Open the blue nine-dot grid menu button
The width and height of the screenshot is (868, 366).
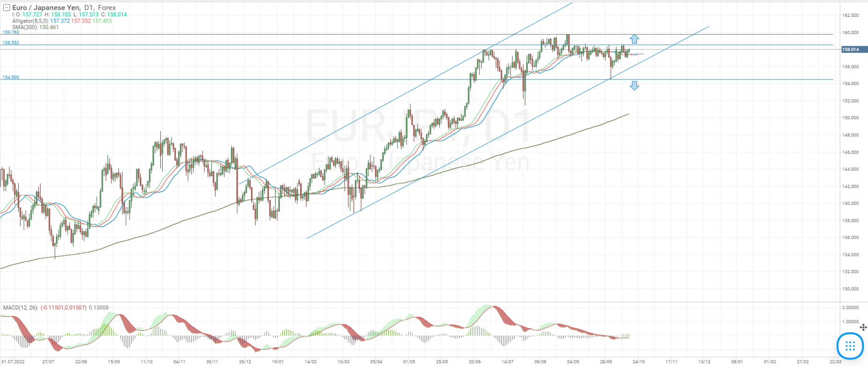(850, 346)
